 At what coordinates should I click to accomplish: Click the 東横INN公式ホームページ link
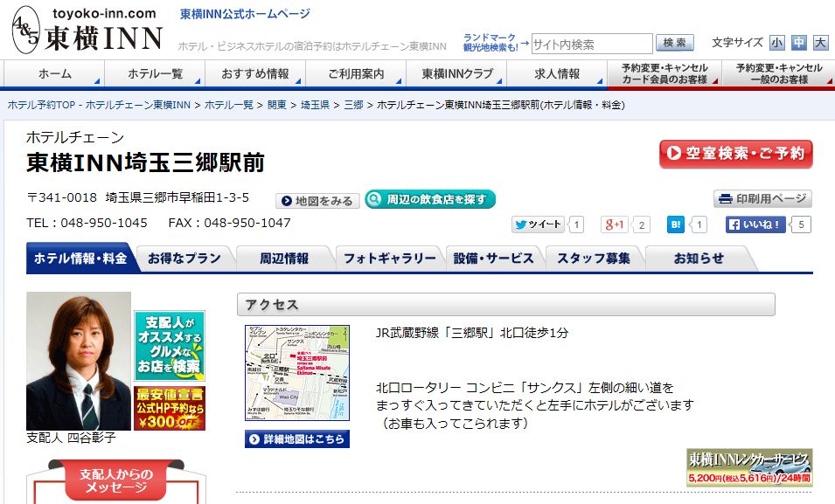pyautogui.click(x=245, y=14)
